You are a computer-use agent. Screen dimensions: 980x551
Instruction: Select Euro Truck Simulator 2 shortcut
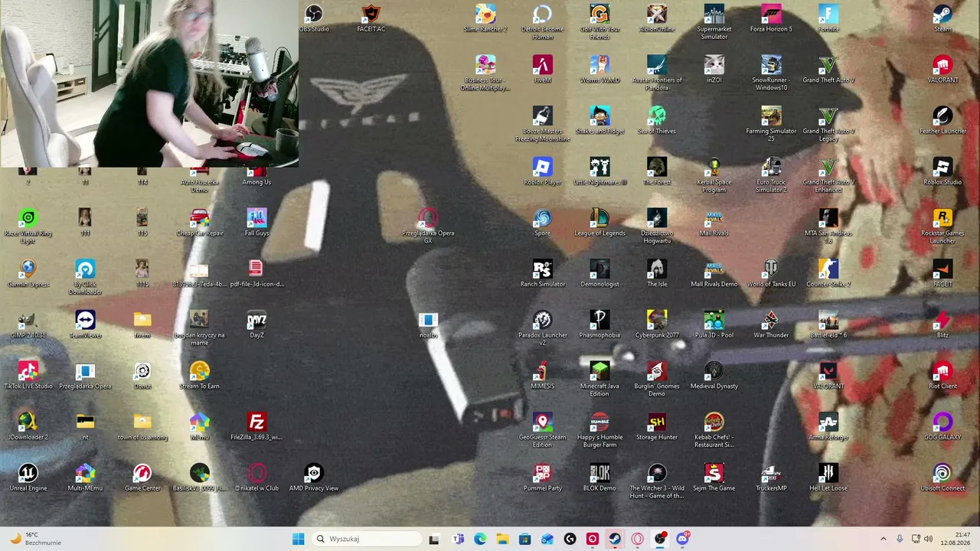[771, 175]
